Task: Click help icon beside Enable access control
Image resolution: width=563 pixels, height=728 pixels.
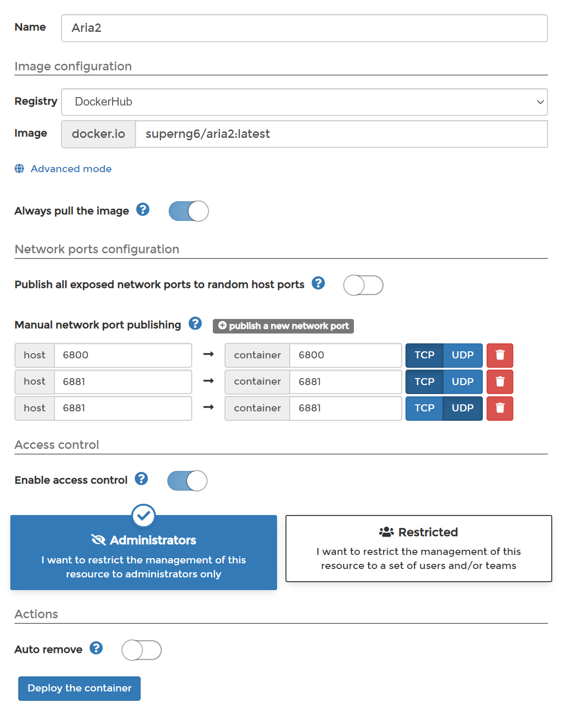Action: point(141,478)
